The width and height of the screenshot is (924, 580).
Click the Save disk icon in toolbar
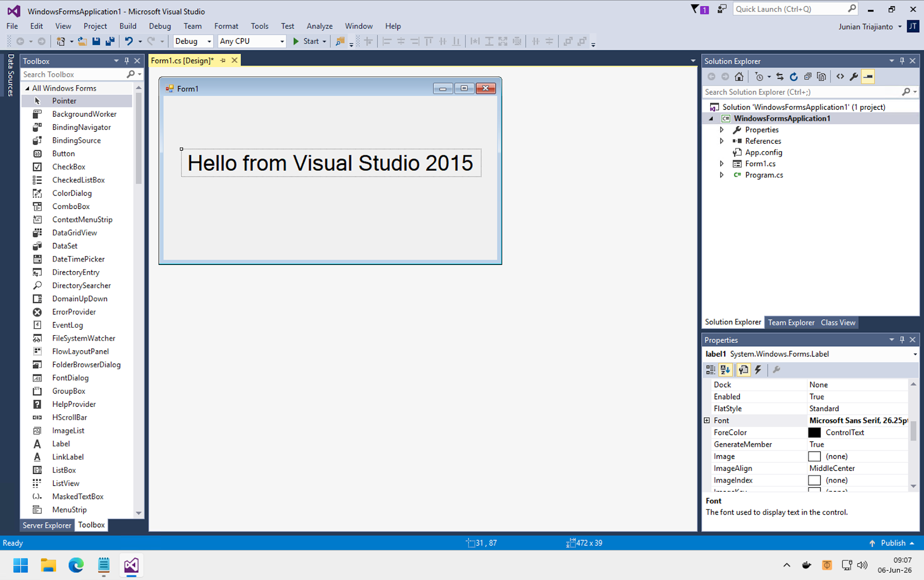click(96, 41)
